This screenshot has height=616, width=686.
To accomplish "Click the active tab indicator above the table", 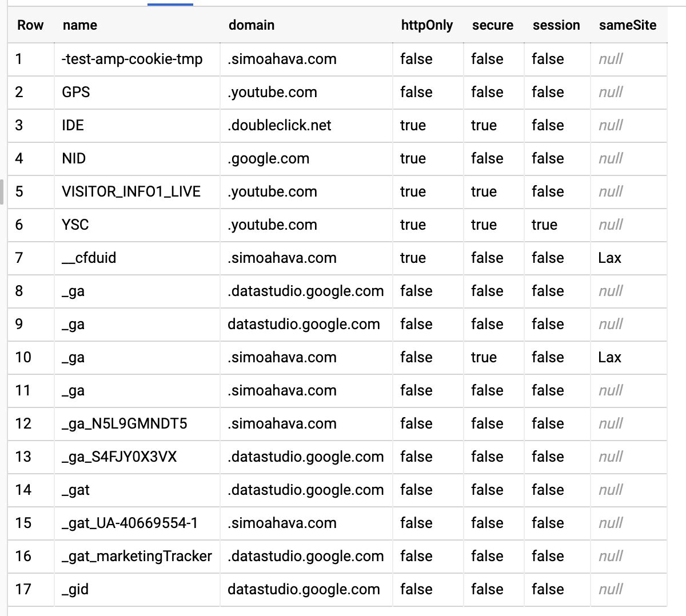I will point(170,4).
